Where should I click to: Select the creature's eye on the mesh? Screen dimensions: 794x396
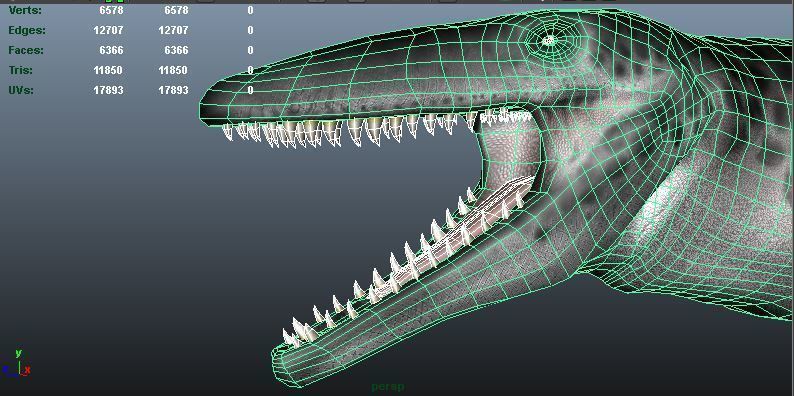549,40
